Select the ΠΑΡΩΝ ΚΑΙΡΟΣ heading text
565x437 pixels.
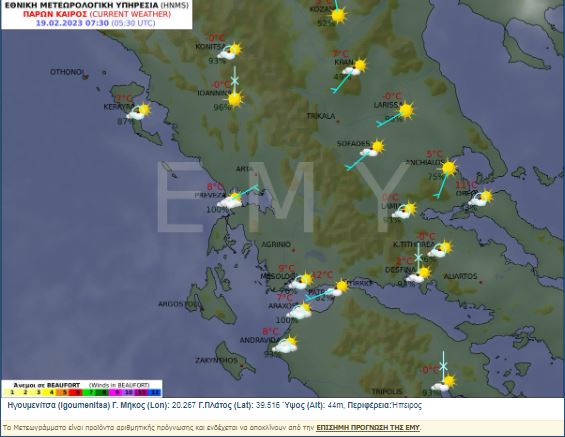[55, 14]
